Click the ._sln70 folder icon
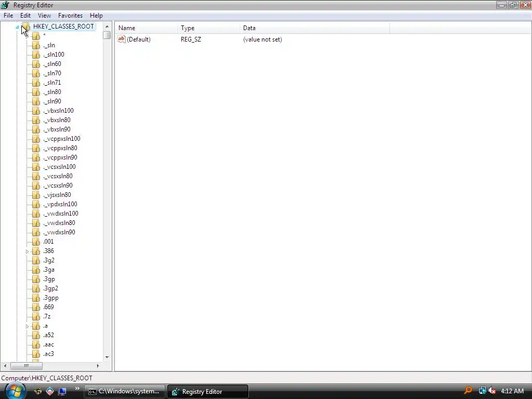Image resolution: width=532 pixels, height=399 pixels. point(36,73)
